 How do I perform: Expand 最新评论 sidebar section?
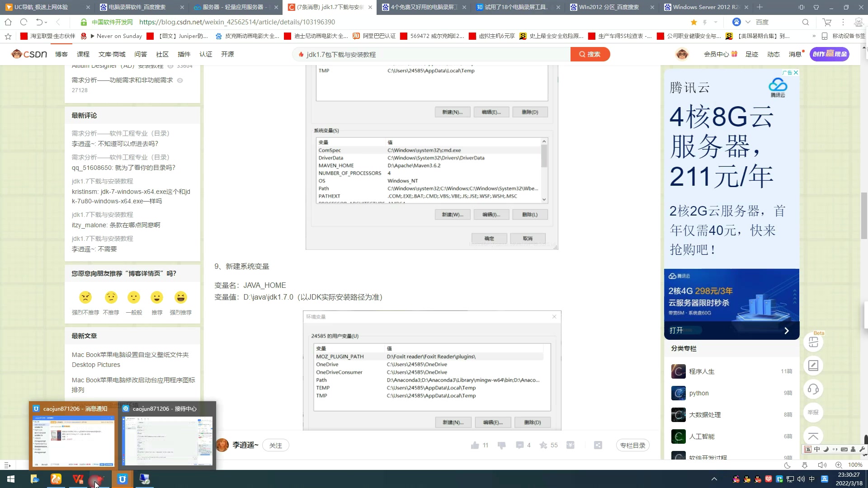84,115
